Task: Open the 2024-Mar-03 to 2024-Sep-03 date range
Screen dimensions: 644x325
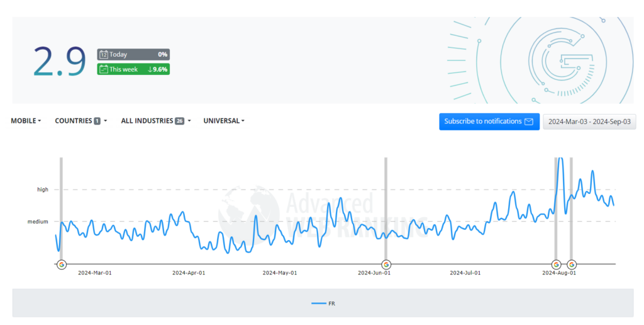Action: (589, 122)
